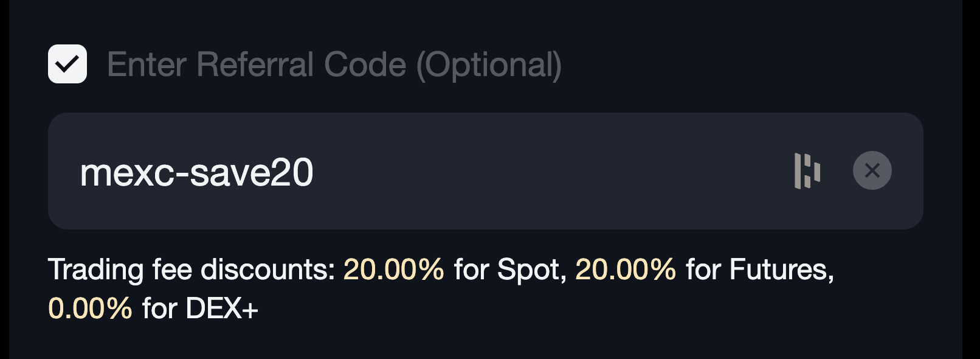Screen dimensions: 980x359
Task: Collapse the referral code section via its checkbox
Action: point(67,63)
